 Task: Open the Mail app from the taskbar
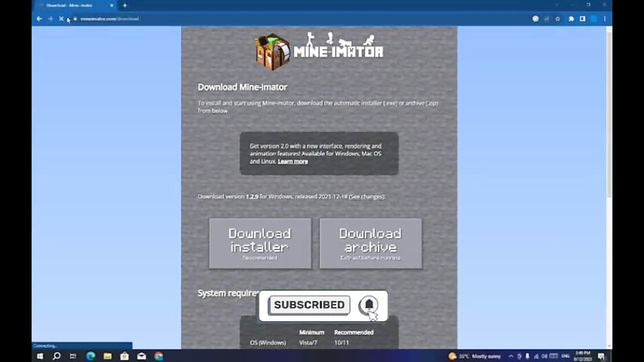(142, 356)
